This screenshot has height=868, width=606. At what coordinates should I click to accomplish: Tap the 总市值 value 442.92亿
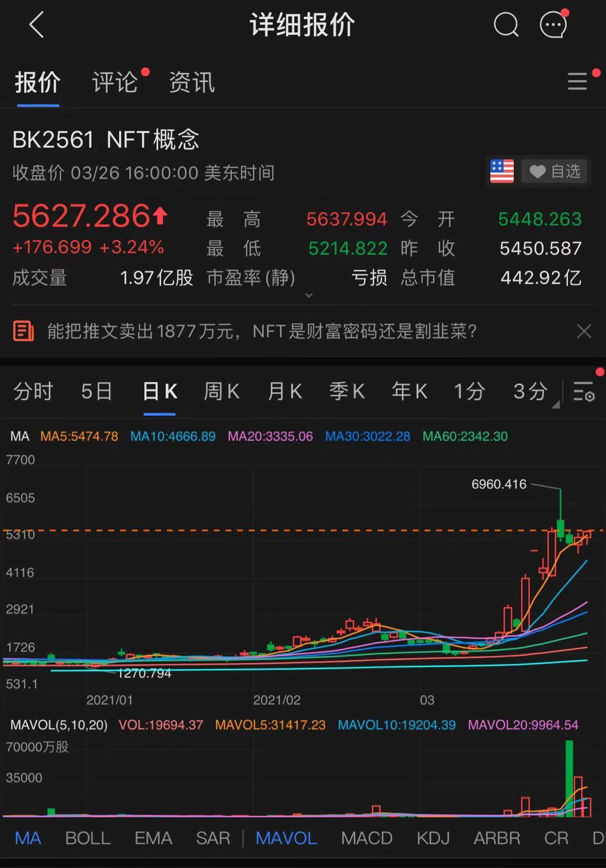pyautogui.click(x=541, y=278)
